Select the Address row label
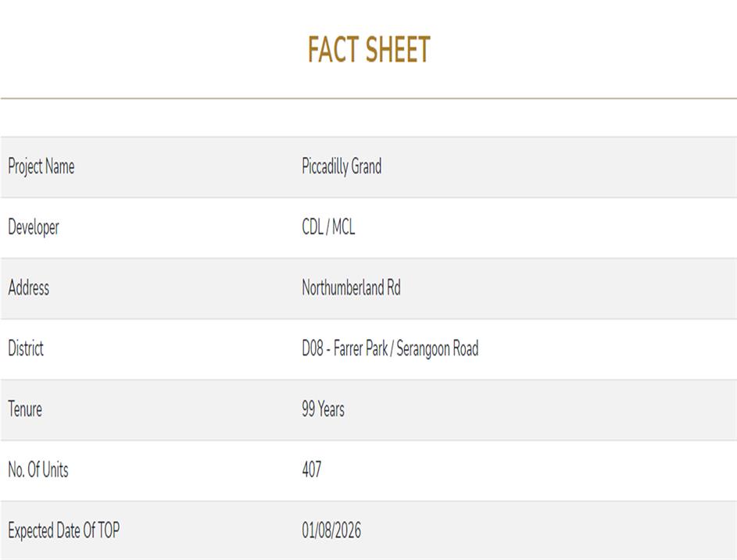This screenshot has height=560, width=737. (28, 287)
